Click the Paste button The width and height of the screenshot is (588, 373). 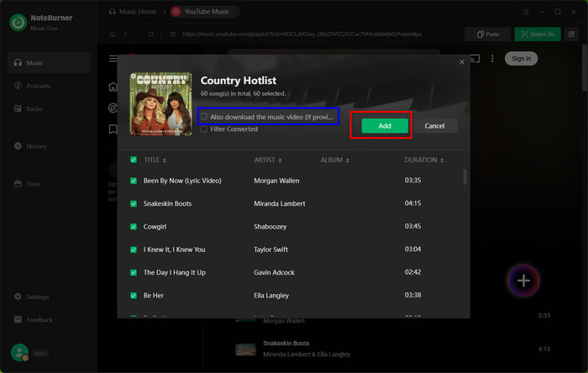point(488,34)
